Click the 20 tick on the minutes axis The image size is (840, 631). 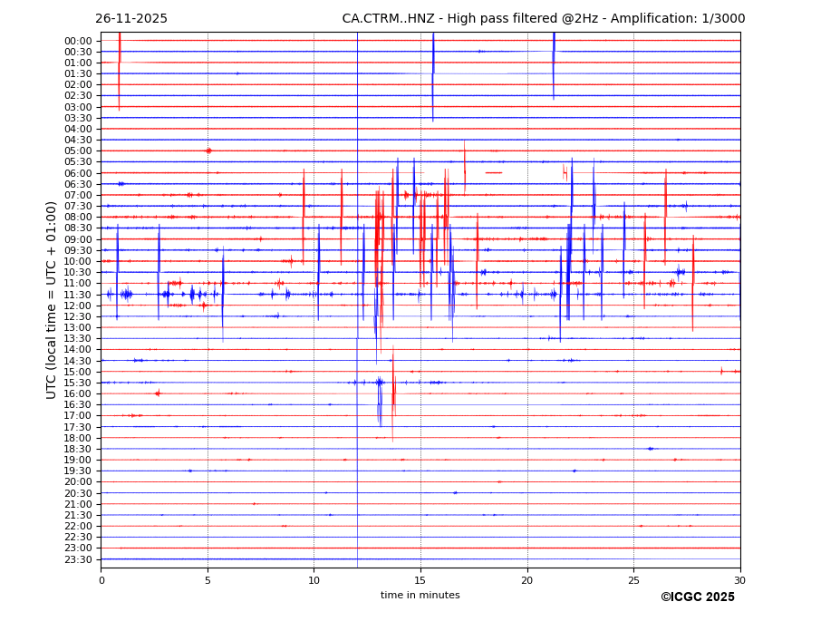(x=527, y=580)
